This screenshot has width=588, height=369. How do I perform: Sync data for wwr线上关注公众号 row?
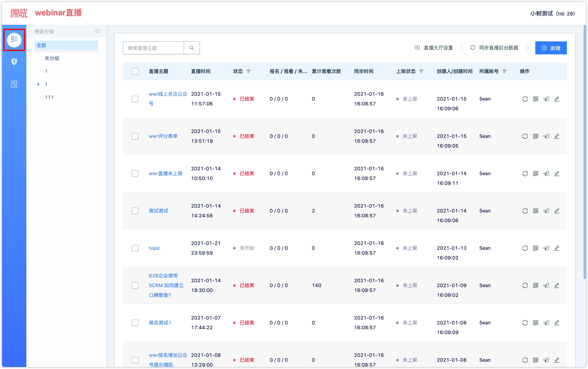click(x=525, y=99)
